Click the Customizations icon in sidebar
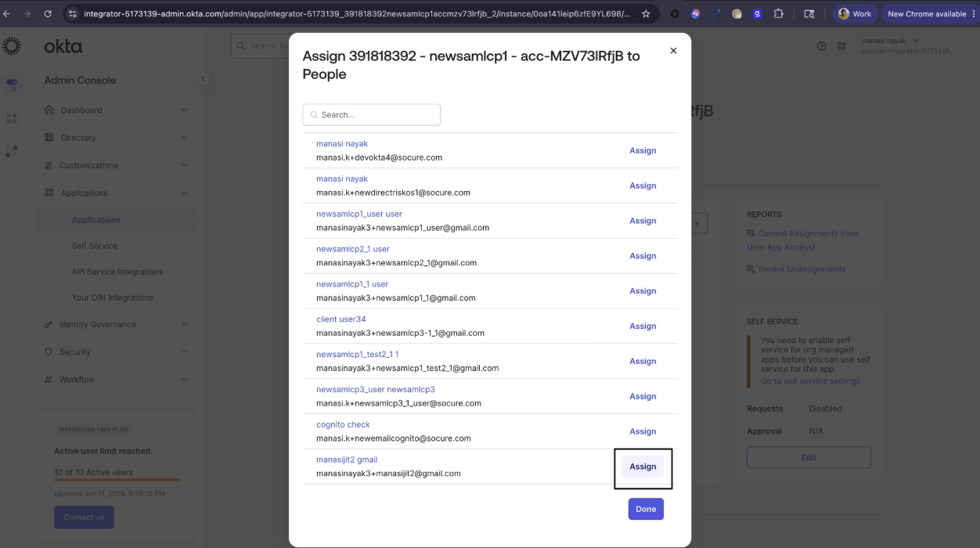The height and width of the screenshot is (548, 980). coord(49,165)
